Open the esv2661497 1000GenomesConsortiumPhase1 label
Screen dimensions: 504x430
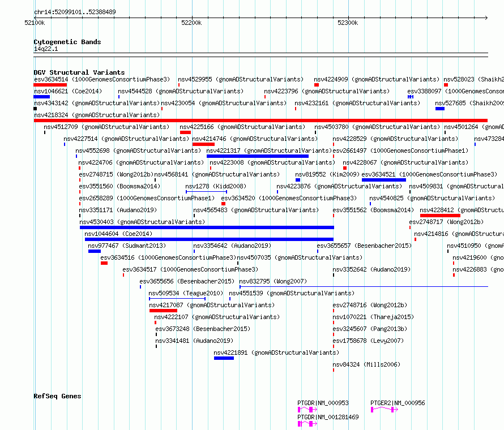pos(400,150)
